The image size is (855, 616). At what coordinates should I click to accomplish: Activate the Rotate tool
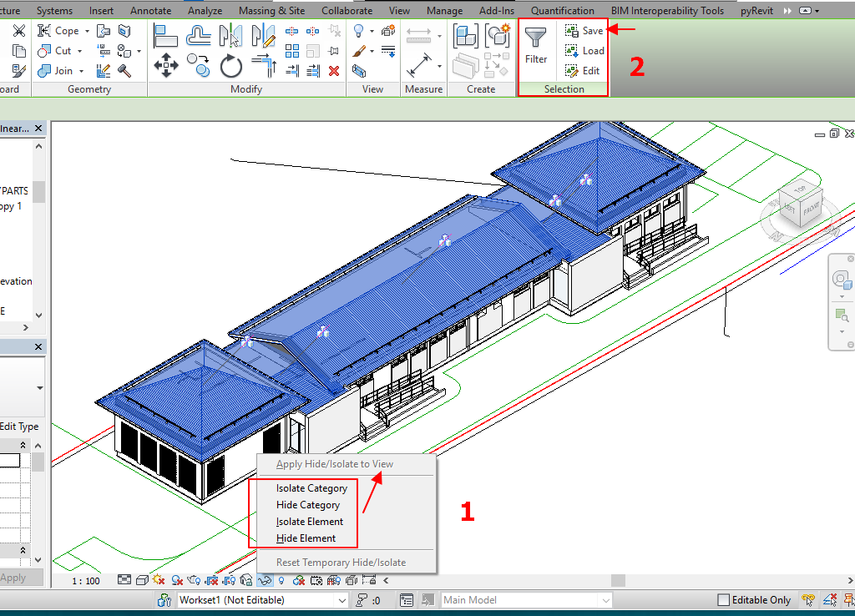click(230, 64)
